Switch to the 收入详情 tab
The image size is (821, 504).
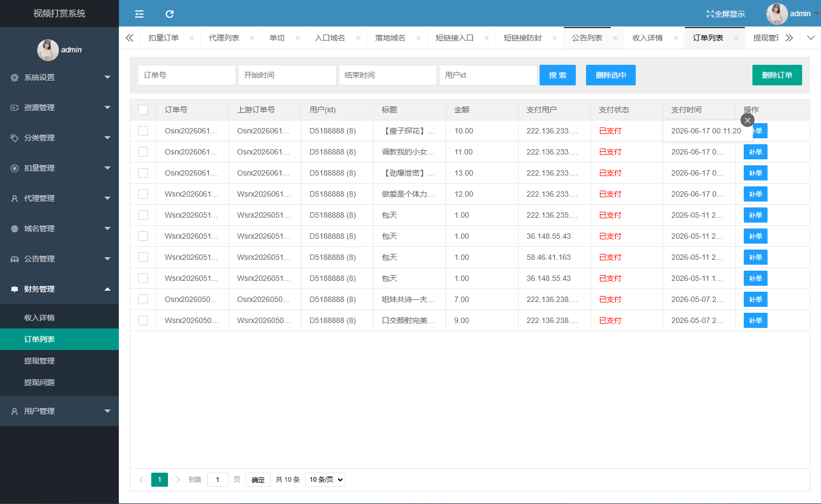(x=648, y=38)
